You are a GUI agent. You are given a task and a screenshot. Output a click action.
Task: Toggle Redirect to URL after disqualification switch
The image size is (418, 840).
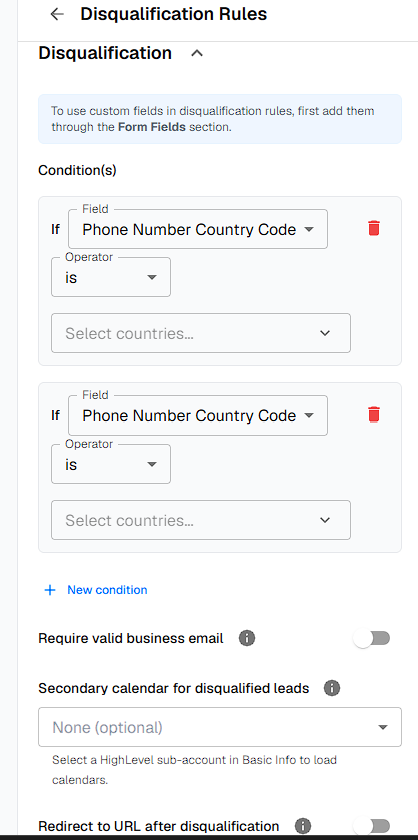click(372, 826)
